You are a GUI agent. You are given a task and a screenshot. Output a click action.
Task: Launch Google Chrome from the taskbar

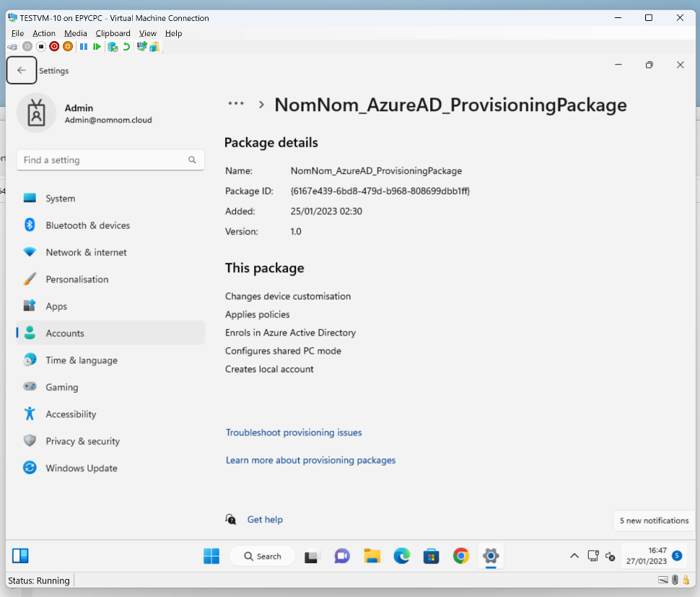pos(461,556)
